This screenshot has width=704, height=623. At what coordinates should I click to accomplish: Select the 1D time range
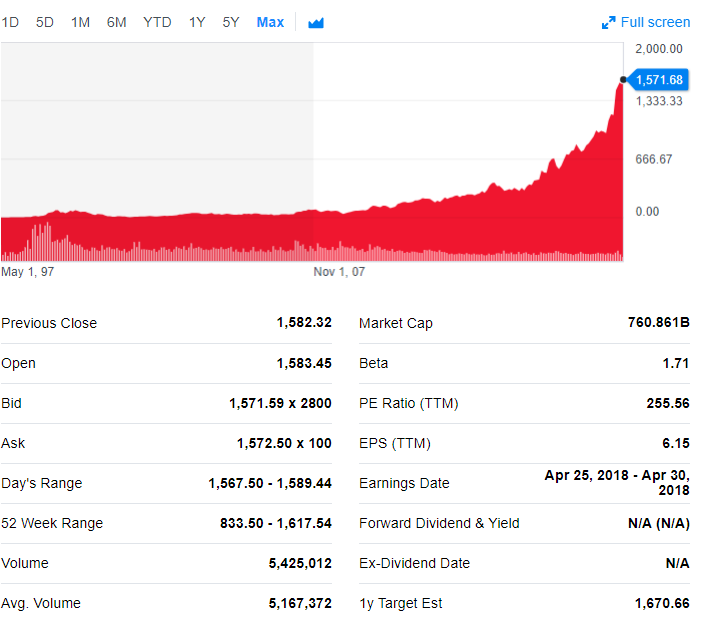click(10, 22)
